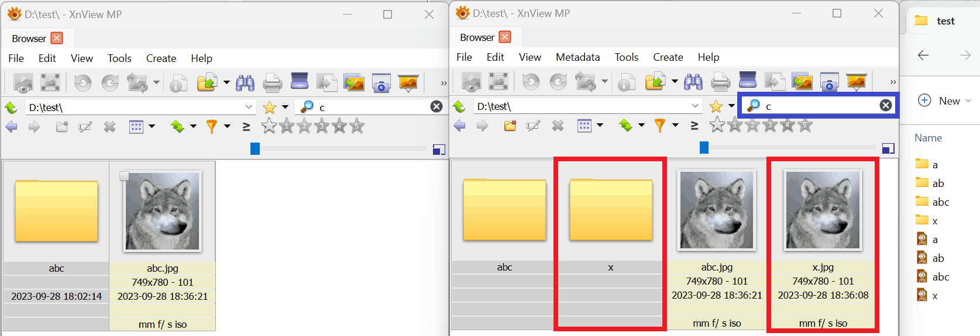Adjust thumbnail size slider in right window
Screen dimensions: 980x336
pyautogui.click(x=704, y=148)
